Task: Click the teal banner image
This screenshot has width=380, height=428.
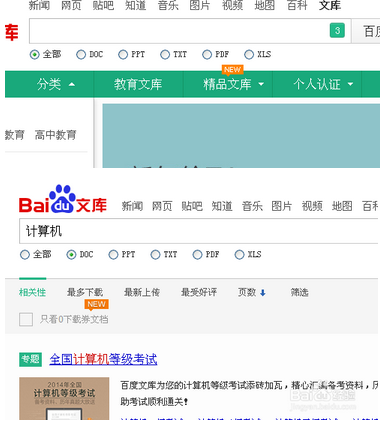Action: coord(241,136)
